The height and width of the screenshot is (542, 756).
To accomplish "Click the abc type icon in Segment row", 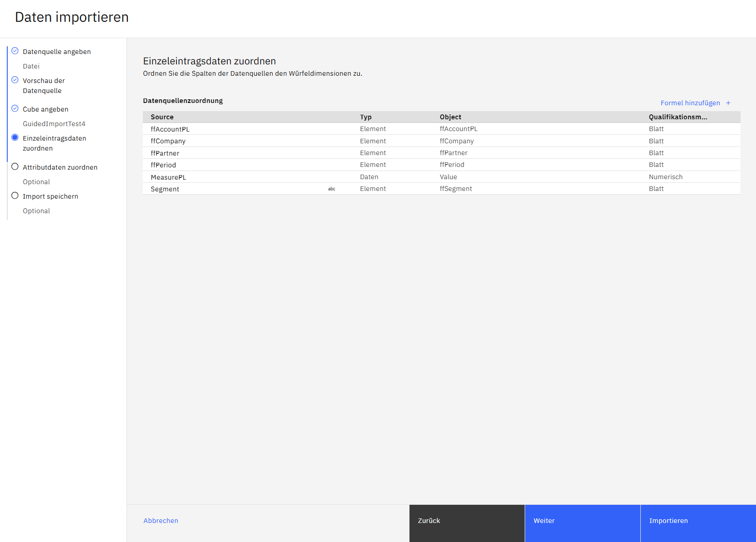I will pyautogui.click(x=332, y=189).
